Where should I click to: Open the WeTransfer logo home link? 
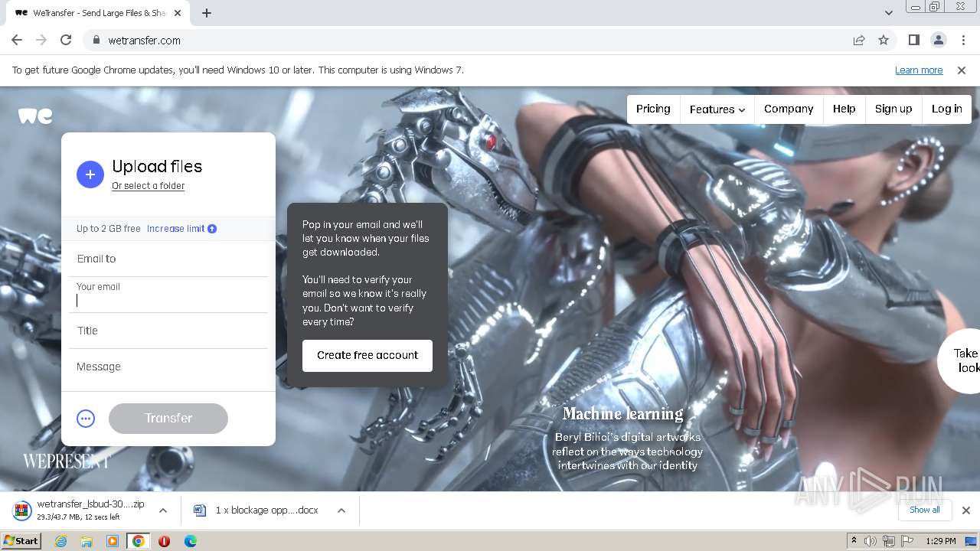pos(35,116)
